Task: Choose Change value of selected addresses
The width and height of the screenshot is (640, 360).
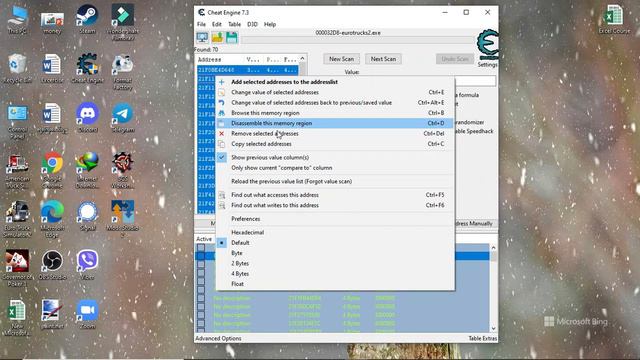Action: [335, 92]
